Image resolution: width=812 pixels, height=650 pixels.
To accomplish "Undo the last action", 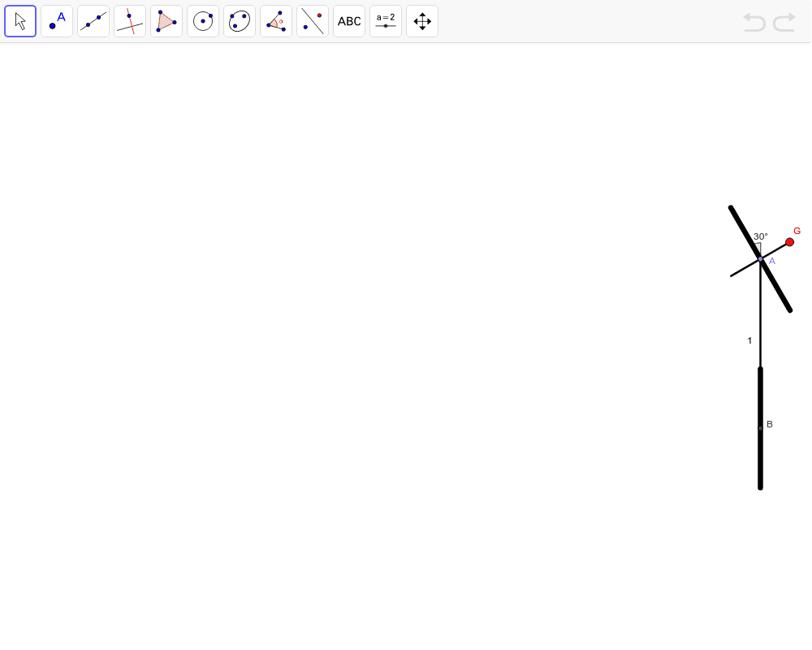I will [x=754, y=22].
